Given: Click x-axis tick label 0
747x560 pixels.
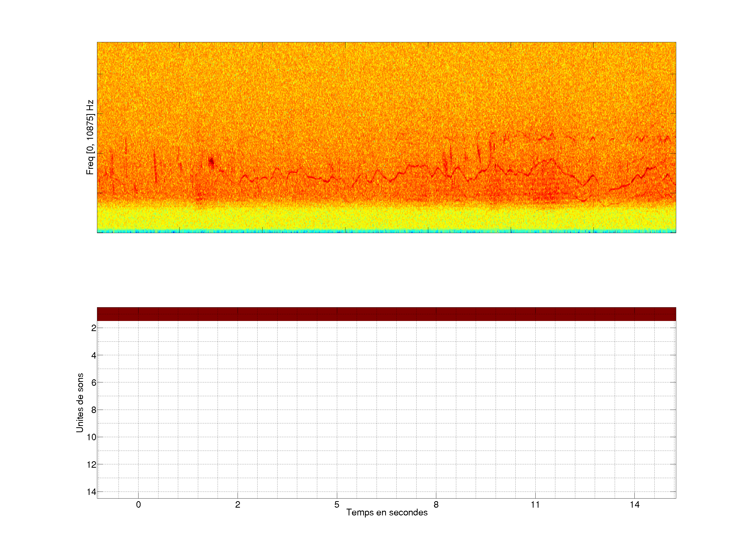Looking at the screenshot, I should pos(139,505).
